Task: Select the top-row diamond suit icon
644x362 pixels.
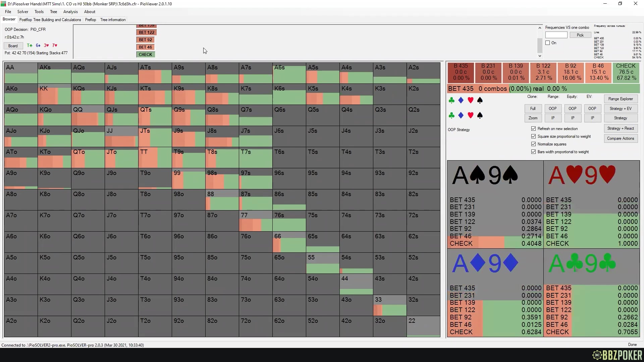Action: 461,100
